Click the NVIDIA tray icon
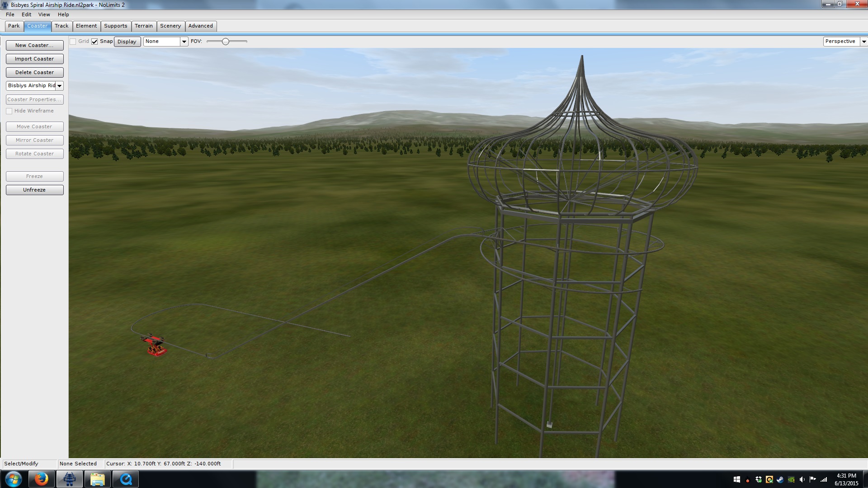Viewport: 868px width, 488px height. [791, 479]
